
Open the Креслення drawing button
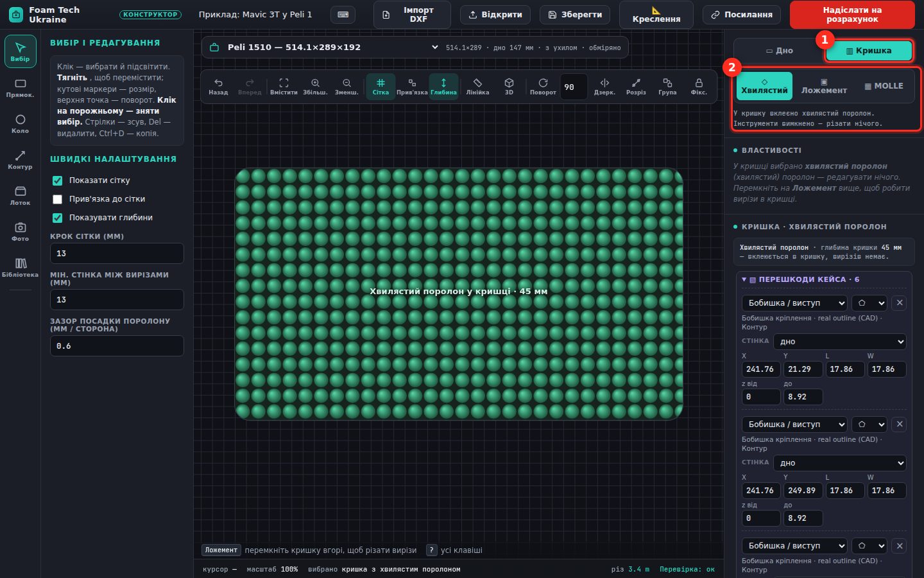[656, 15]
